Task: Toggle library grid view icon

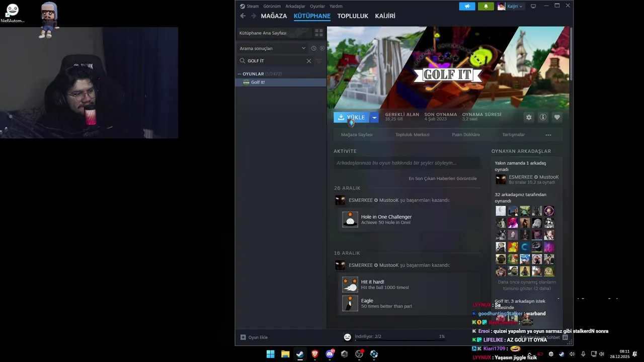Action: (319, 33)
